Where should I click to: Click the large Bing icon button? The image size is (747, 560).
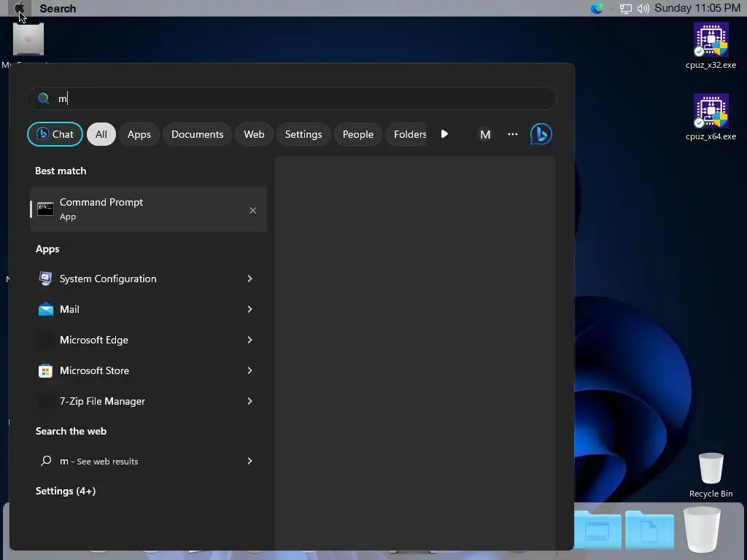(x=541, y=134)
